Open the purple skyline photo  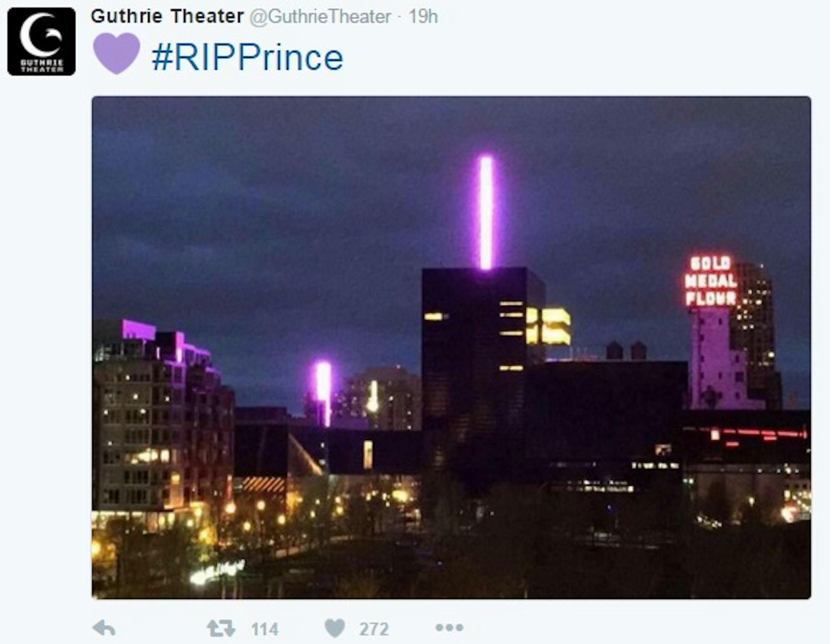pos(452,347)
